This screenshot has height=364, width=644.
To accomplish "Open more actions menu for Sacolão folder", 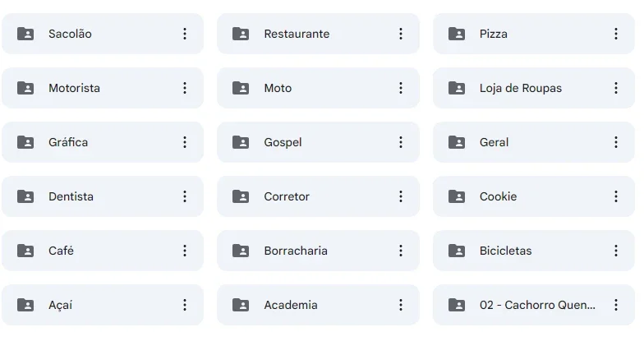I will [185, 34].
